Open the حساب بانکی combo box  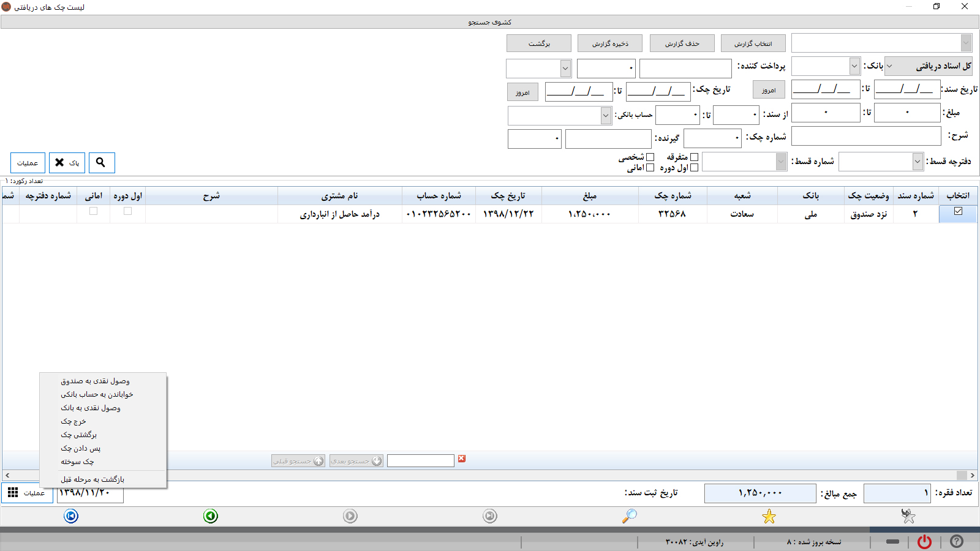605,115
